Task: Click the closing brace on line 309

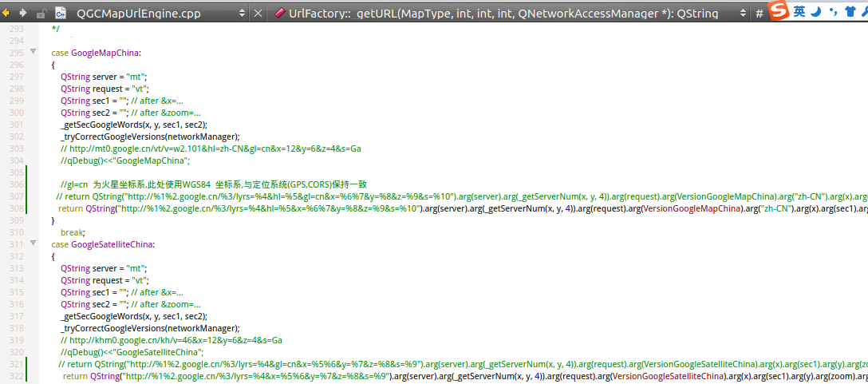Action: tap(53, 220)
